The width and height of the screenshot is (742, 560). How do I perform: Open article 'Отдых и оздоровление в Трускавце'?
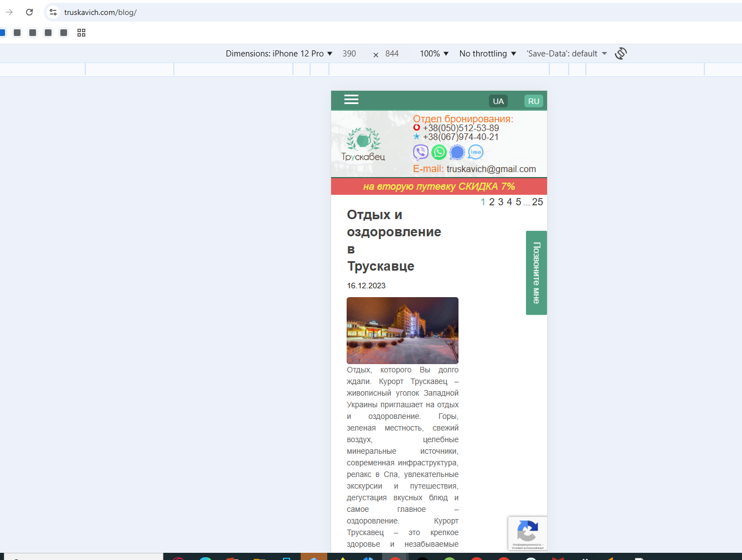coord(394,240)
